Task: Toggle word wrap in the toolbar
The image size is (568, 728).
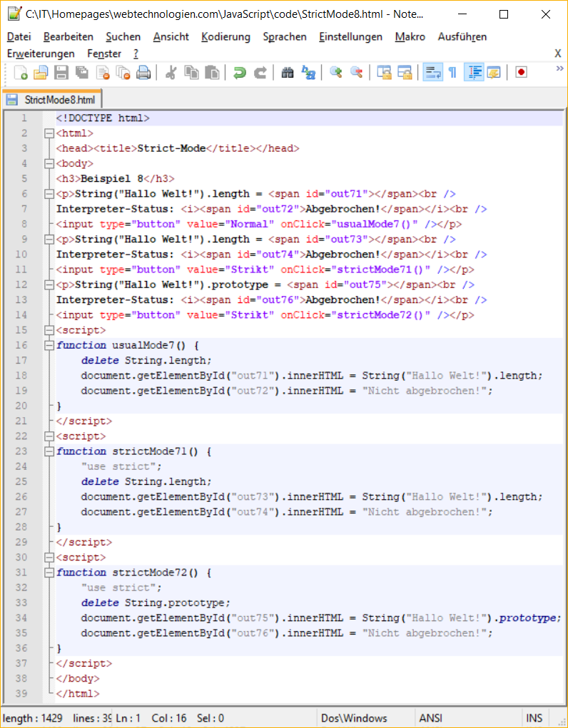Action: pos(432,72)
